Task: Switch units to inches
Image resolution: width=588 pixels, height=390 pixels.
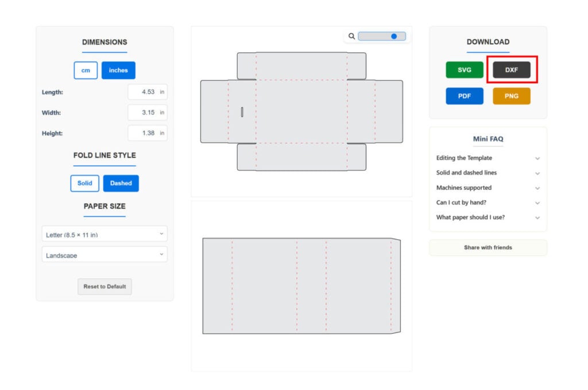Action: point(118,71)
